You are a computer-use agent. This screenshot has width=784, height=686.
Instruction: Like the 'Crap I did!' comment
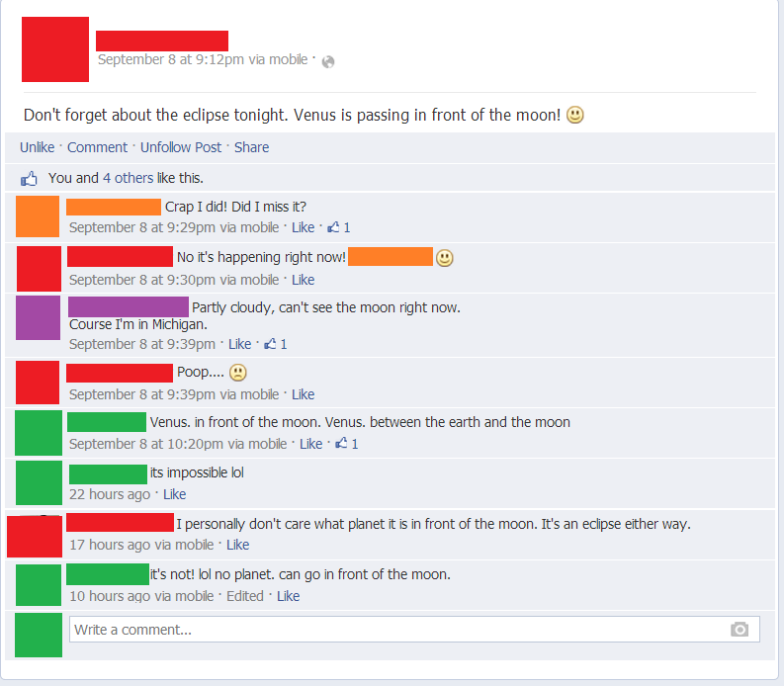[x=303, y=227]
